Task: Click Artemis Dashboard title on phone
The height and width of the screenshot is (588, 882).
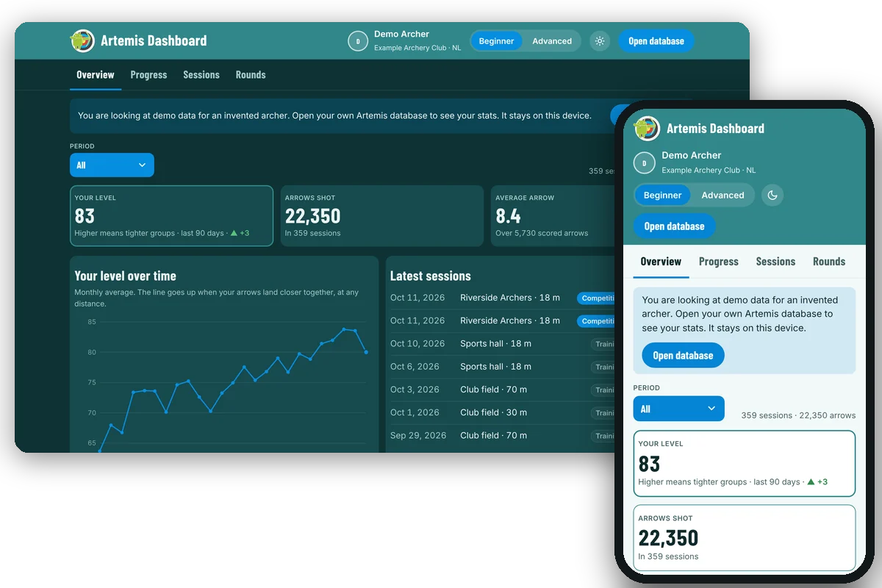Action: point(715,129)
